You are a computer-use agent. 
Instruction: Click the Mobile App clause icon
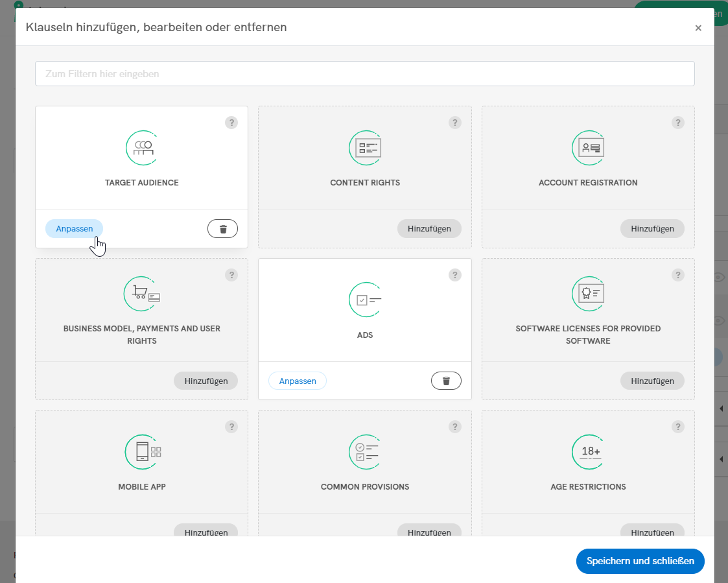[x=142, y=451]
